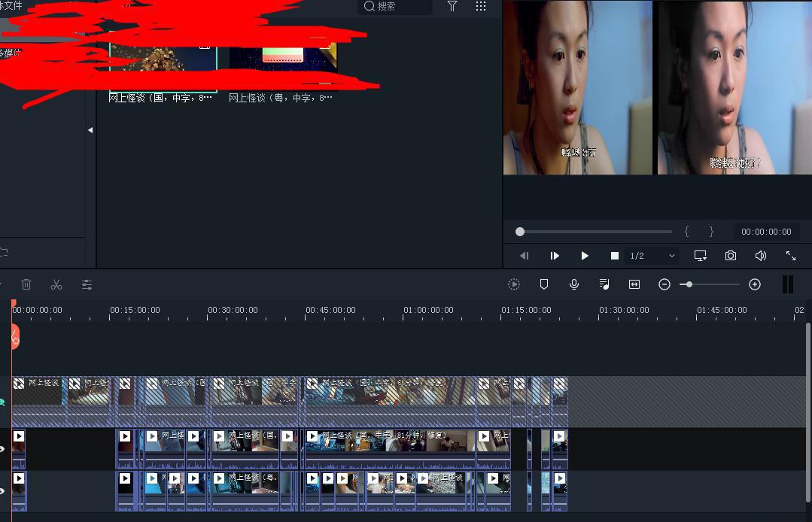The height and width of the screenshot is (522, 812).
Task: Add a marker with shield icon
Action: point(544,284)
